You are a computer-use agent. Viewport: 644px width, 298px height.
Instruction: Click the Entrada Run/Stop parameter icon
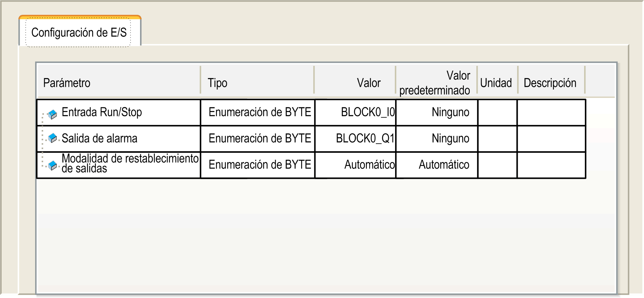coord(52,114)
